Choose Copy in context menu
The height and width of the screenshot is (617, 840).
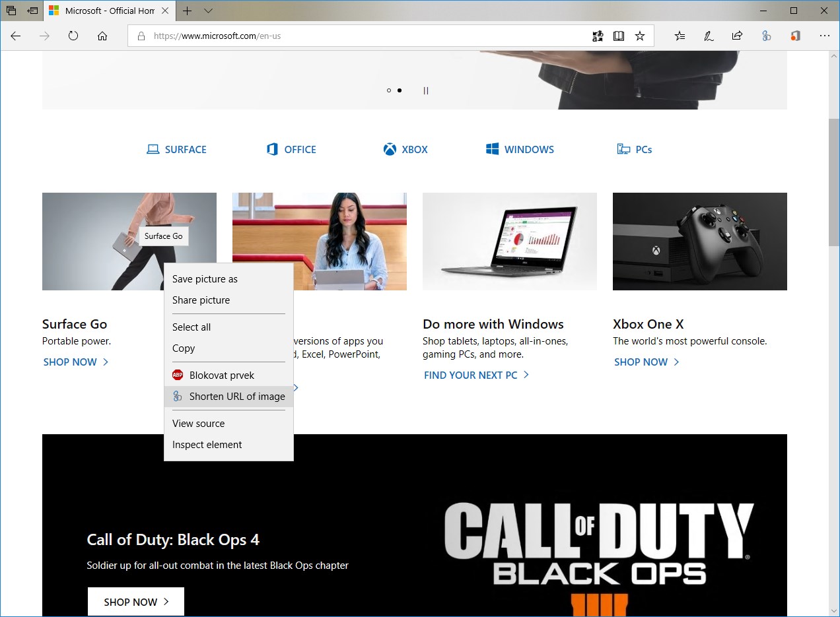pos(228,348)
